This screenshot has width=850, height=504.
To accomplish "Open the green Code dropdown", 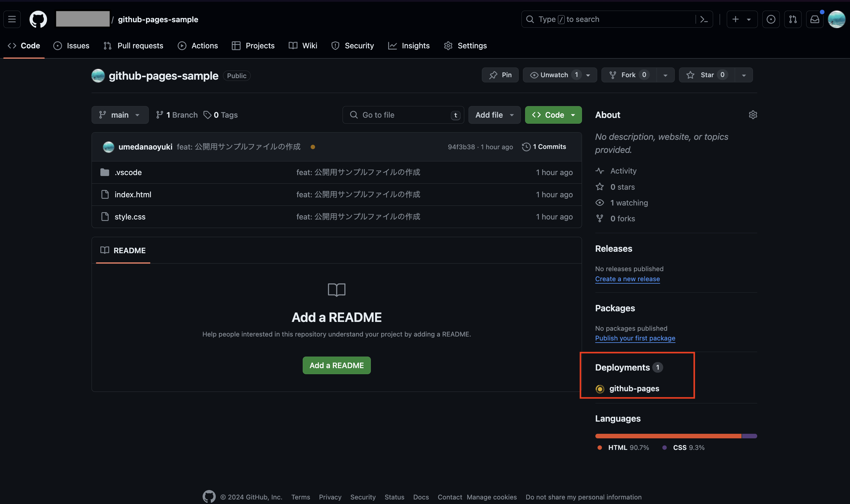I will click(x=553, y=115).
